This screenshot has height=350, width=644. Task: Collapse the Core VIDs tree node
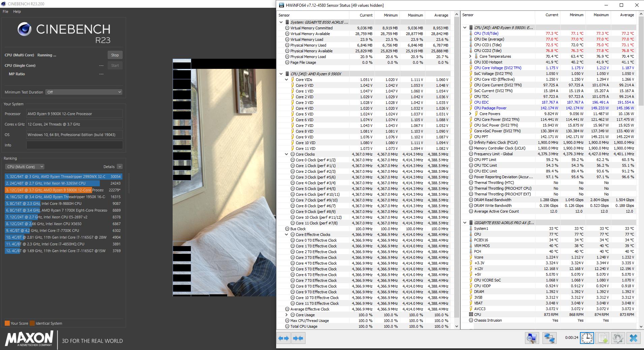tap(287, 80)
